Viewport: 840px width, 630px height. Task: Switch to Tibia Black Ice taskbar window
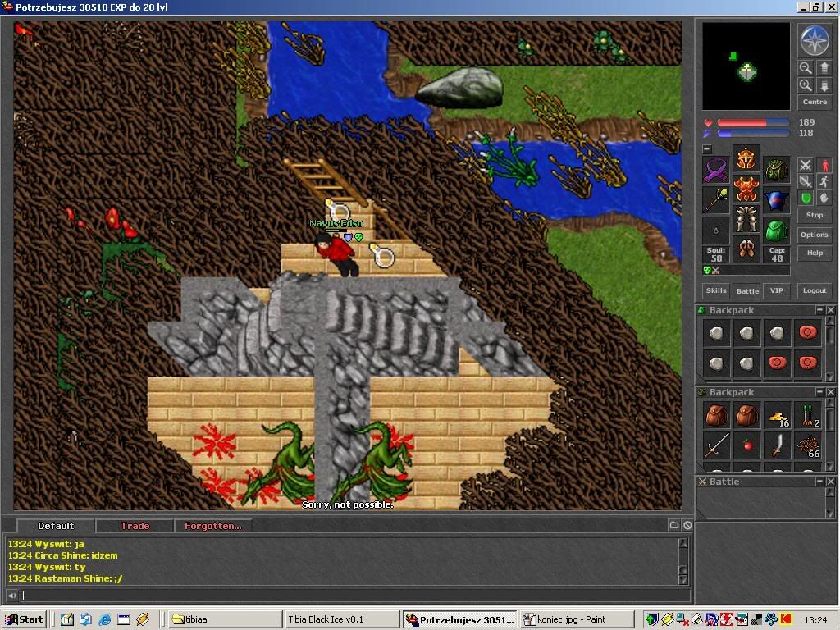(x=342, y=620)
